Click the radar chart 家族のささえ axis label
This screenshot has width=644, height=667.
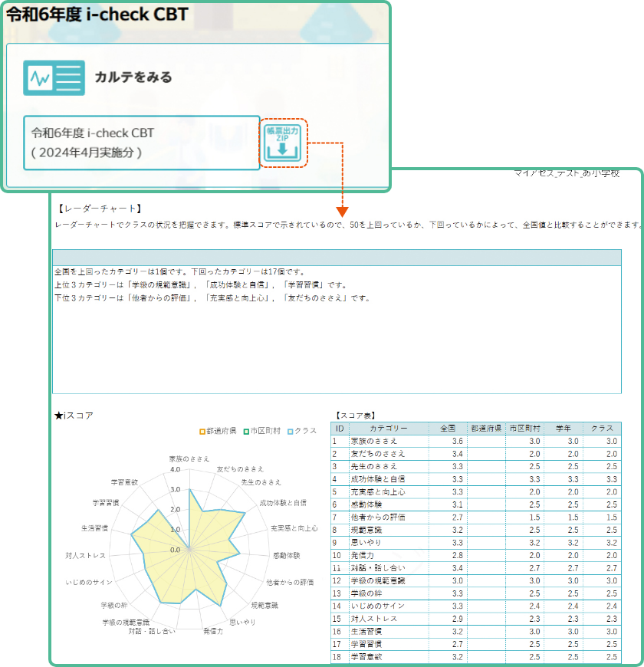coord(189,459)
